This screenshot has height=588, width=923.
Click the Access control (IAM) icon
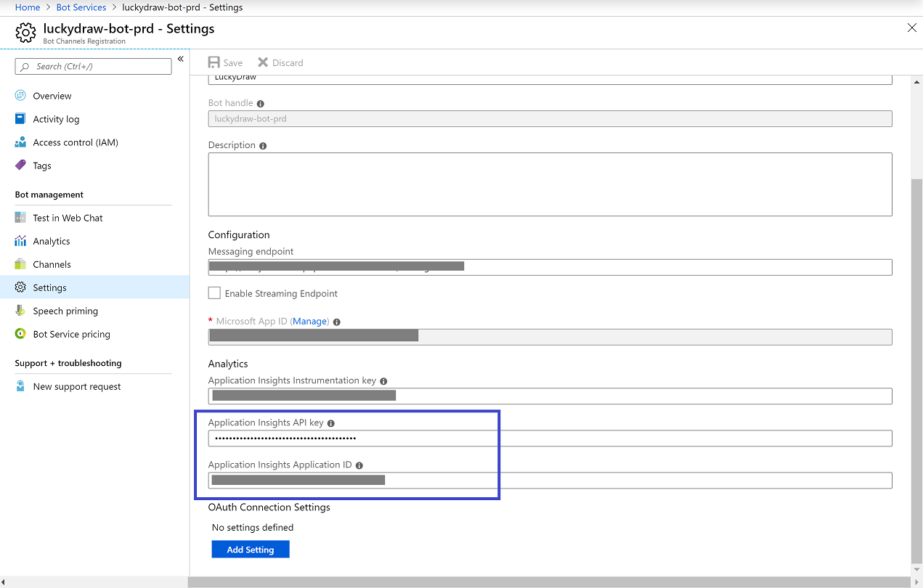click(20, 142)
